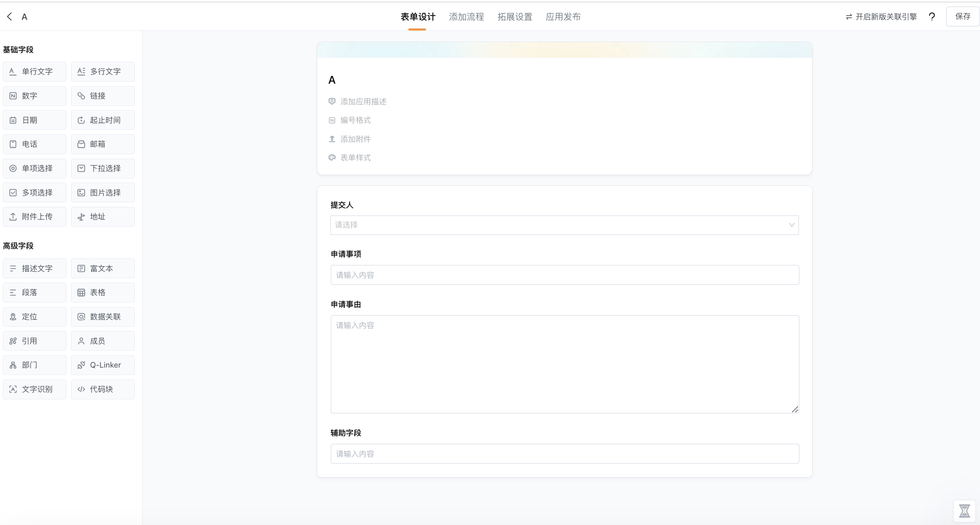Click the form title A
Screen dimensions: 980x525
332,80
